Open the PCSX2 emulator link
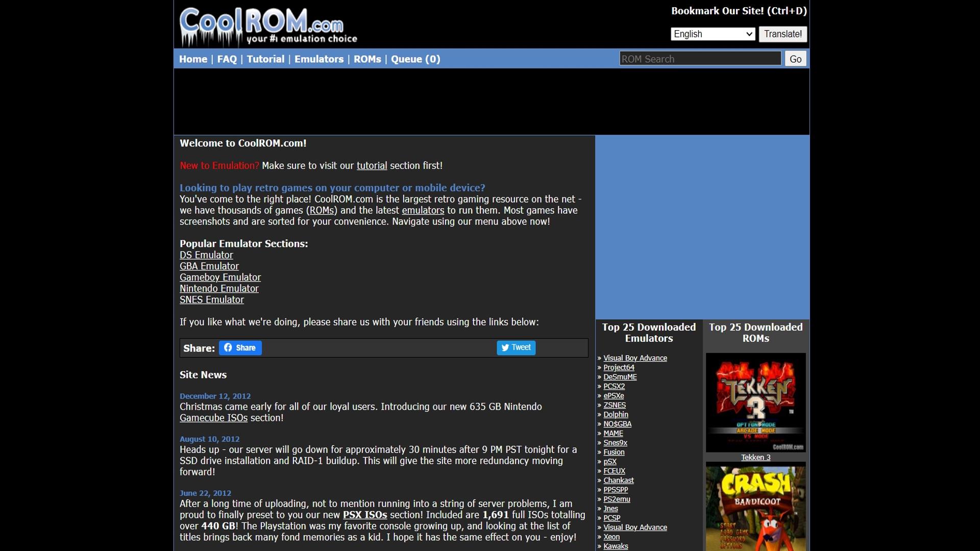The image size is (980, 551). pos(614,387)
